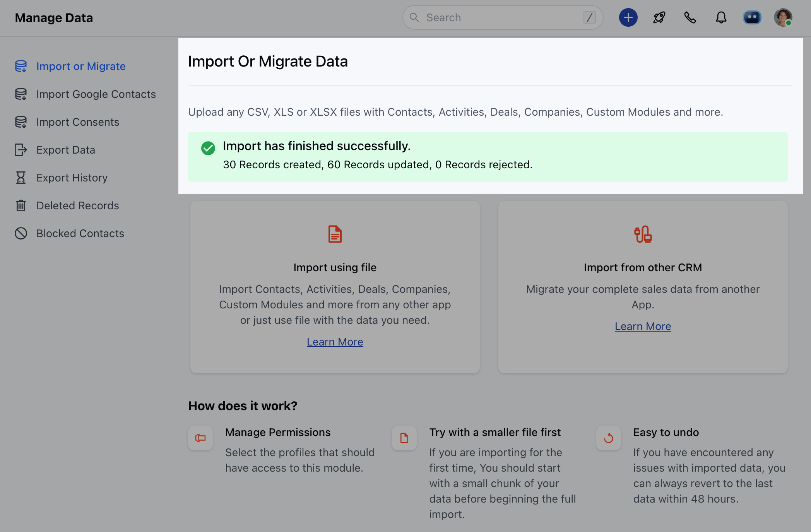
Task: Click the Manage Permissions icon
Action: tap(200, 438)
